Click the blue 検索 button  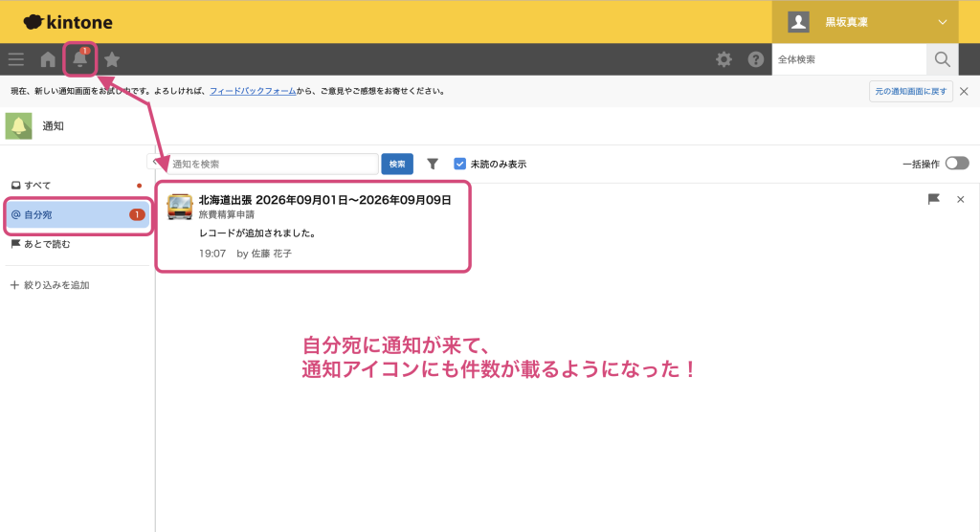point(397,164)
